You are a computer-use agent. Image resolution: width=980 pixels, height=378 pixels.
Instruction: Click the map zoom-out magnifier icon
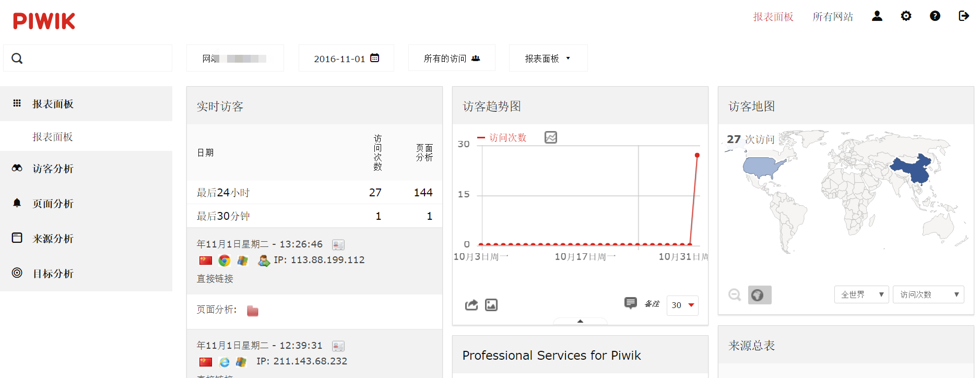click(735, 295)
